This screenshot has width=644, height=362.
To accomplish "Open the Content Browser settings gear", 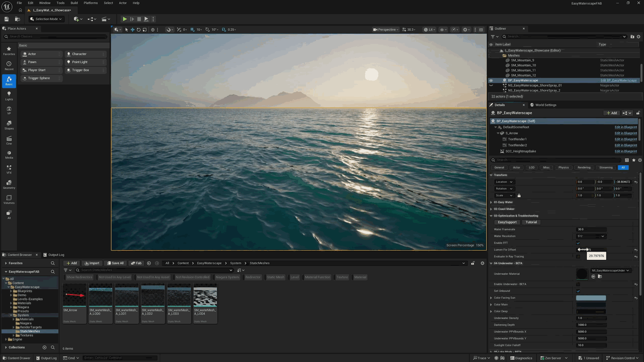I will [x=482, y=263].
